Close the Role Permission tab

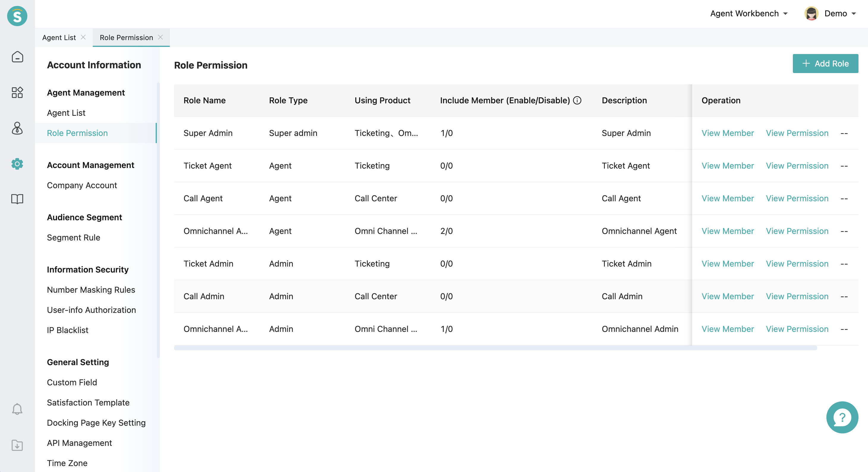[161, 37]
